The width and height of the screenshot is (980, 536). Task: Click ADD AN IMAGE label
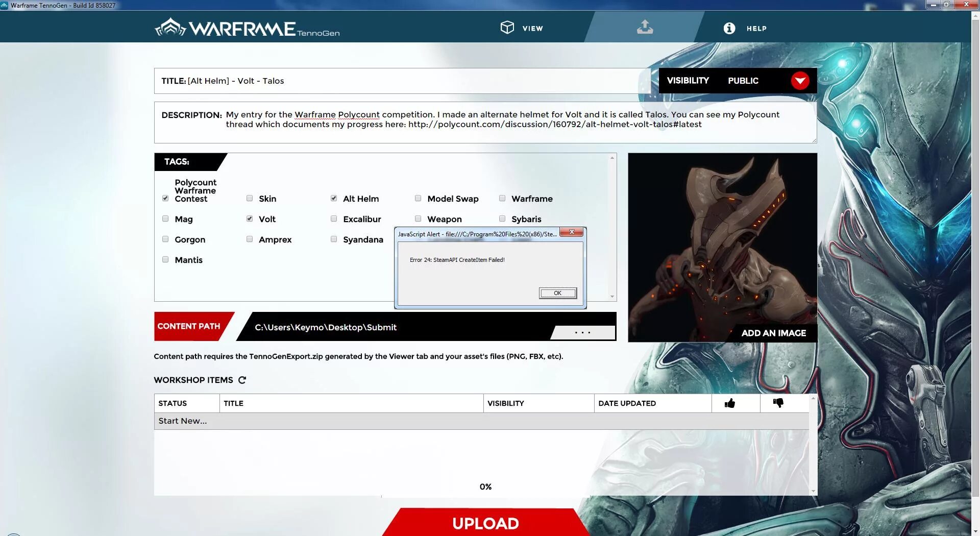(773, 333)
